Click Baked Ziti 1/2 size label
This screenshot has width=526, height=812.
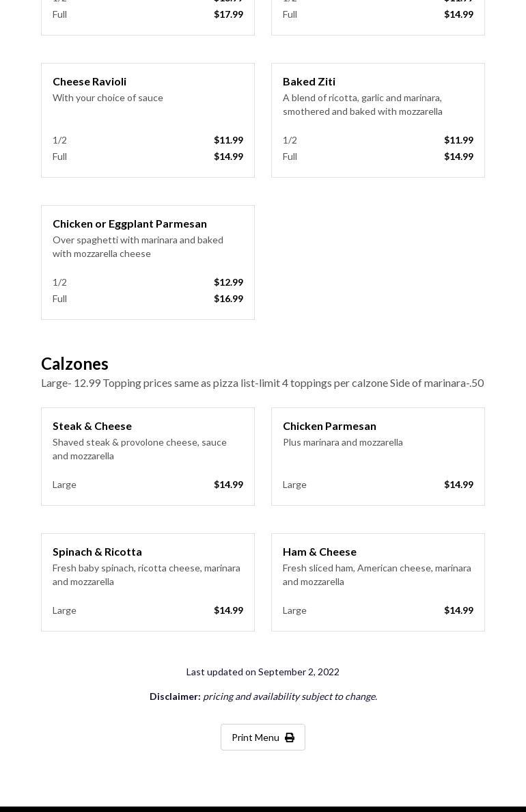[290, 140]
